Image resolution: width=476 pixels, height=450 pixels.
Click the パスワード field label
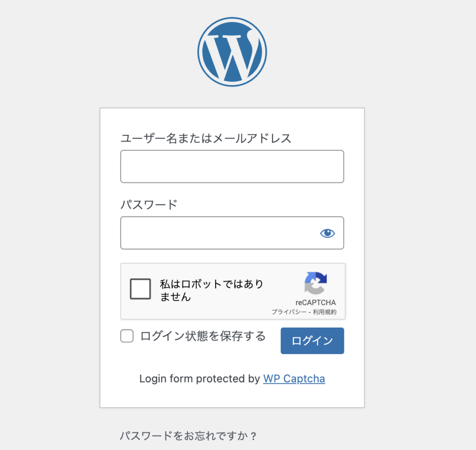pyautogui.click(x=149, y=204)
